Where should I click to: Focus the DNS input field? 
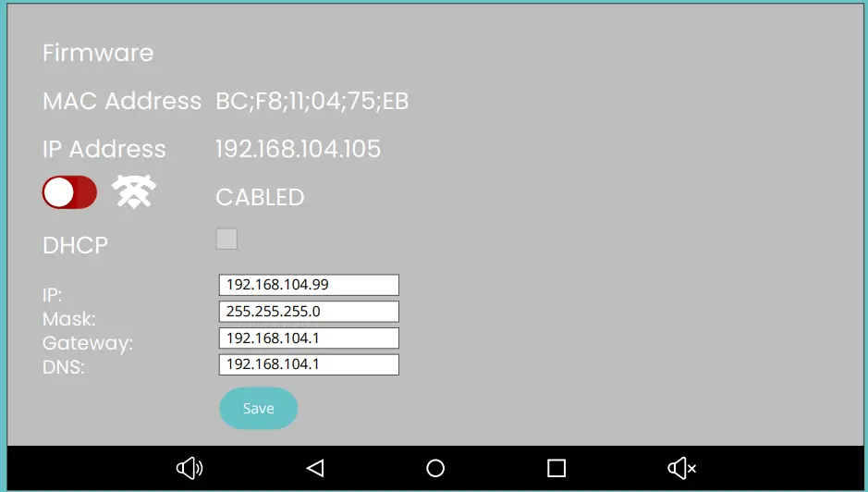coord(309,364)
